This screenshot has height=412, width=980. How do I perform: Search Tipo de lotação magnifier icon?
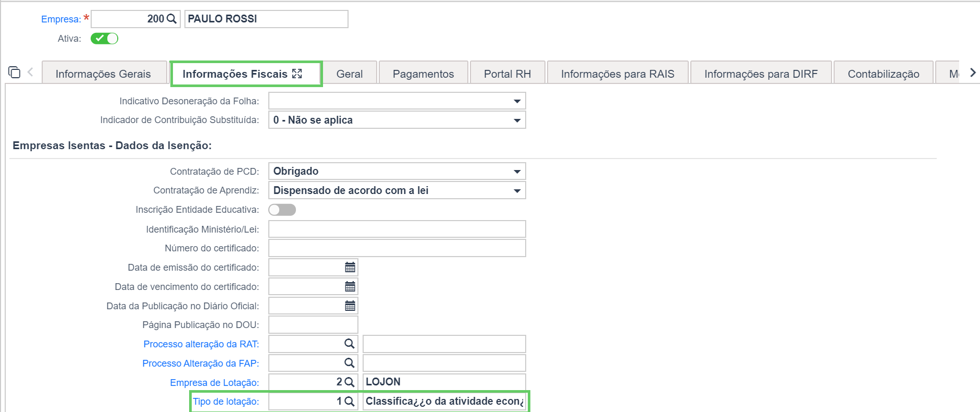point(350,401)
